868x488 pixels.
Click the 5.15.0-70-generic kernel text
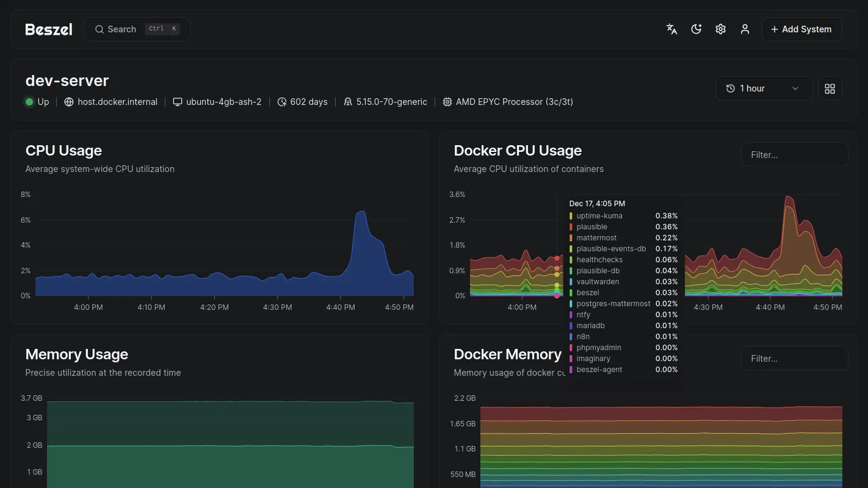392,102
